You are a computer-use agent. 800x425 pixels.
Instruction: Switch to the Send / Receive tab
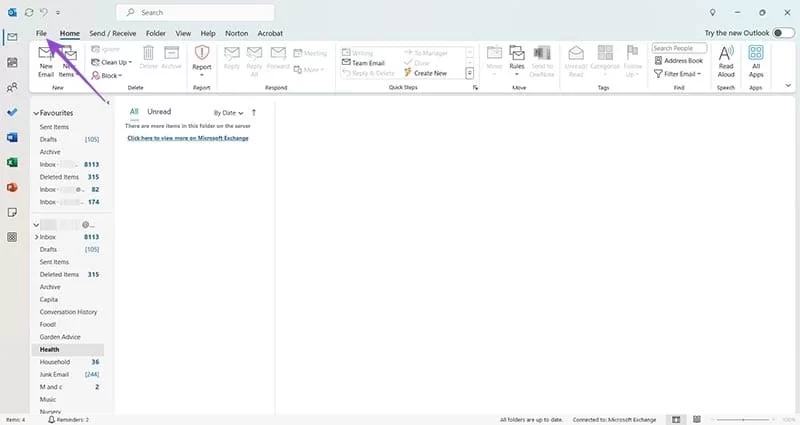point(113,33)
